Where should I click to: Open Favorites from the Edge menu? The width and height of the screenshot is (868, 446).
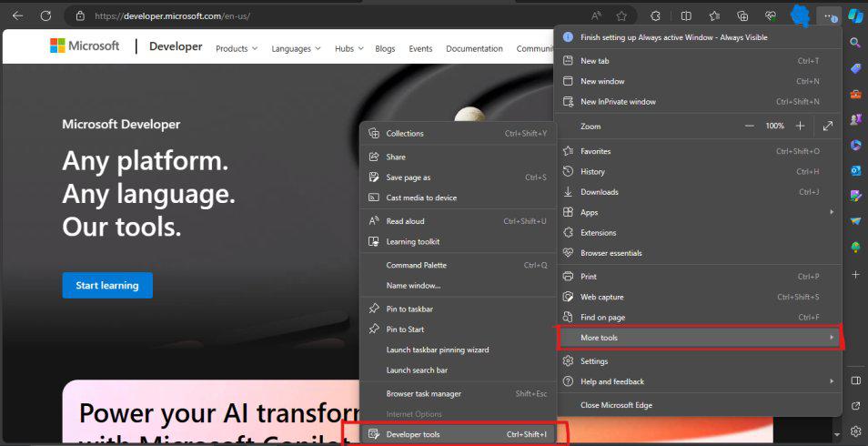(x=698, y=151)
